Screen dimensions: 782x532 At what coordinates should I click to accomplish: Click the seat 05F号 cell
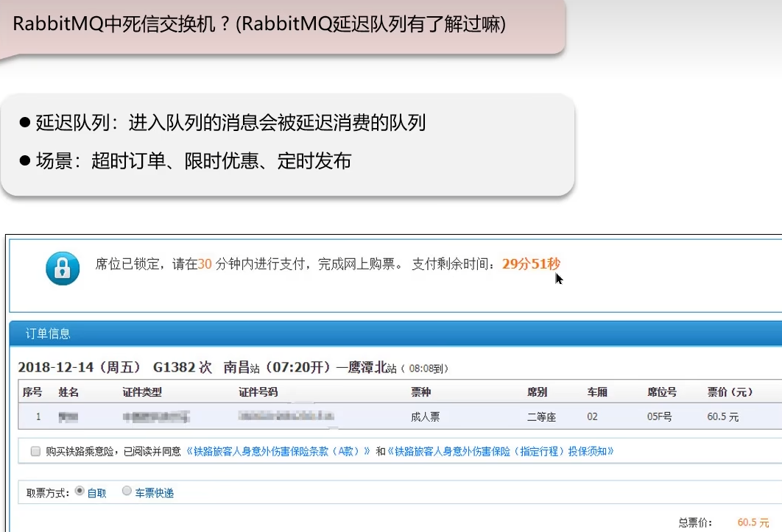pos(659,416)
